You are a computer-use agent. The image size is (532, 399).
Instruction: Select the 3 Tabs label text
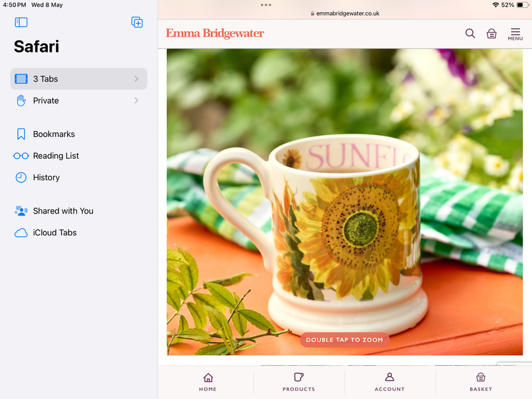(45, 78)
